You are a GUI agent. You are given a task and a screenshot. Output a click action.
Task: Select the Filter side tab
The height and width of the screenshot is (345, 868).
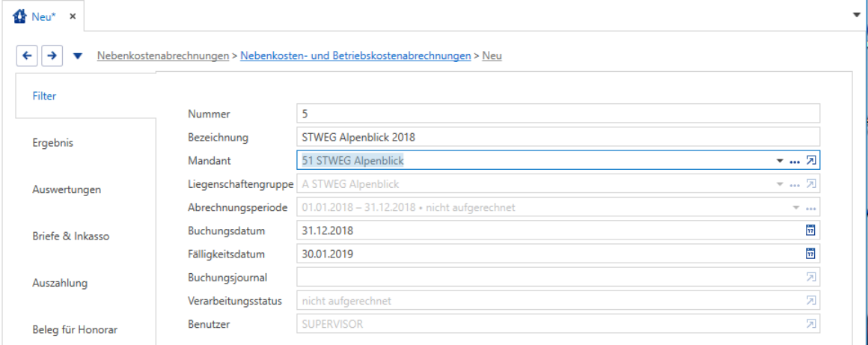(86, 96)
